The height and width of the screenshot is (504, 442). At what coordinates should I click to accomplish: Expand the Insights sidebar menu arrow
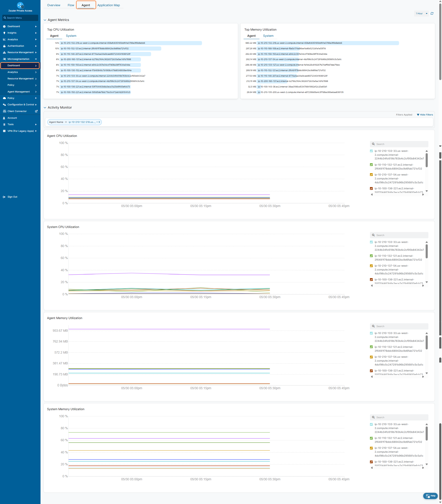point(36,33)
